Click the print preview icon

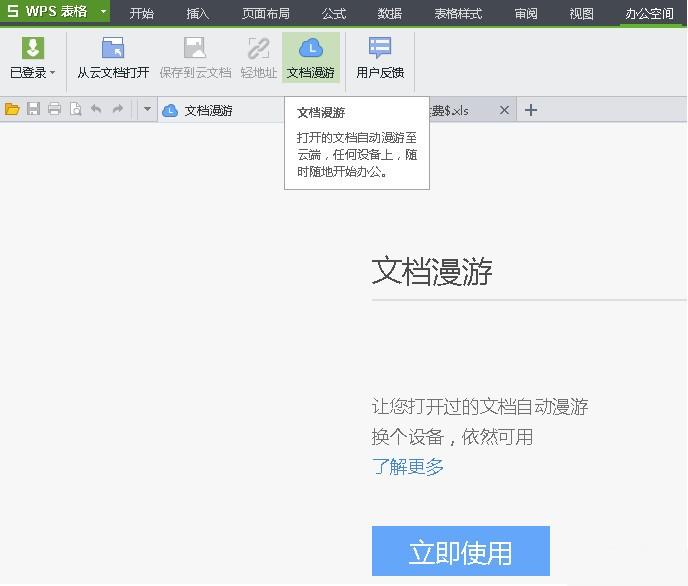click(75, 110)
